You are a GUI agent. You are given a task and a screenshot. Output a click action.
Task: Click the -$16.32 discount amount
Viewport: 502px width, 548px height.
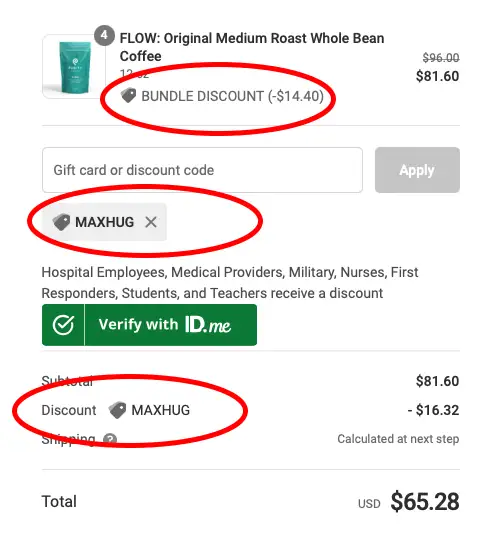click(433, 410)
